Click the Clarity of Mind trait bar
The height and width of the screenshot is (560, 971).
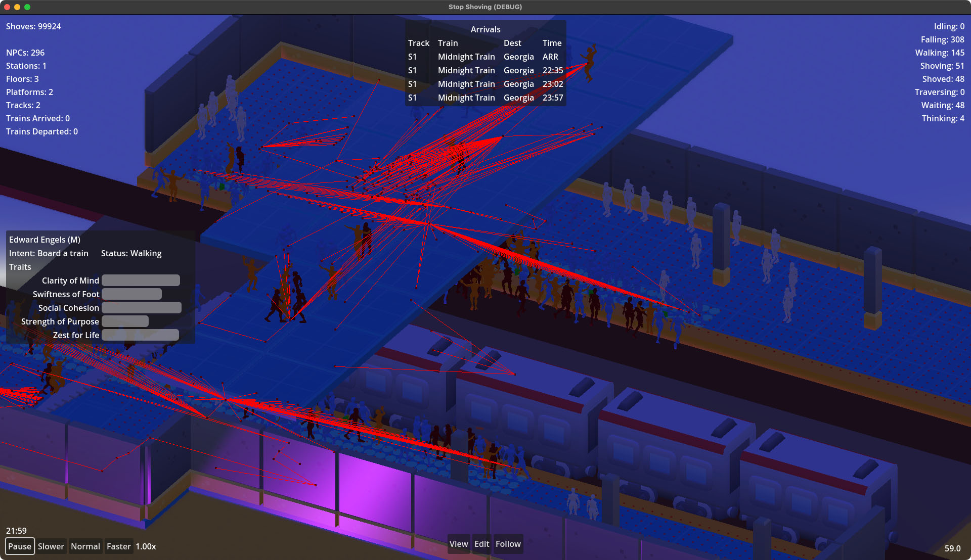(x=141, y=281)
